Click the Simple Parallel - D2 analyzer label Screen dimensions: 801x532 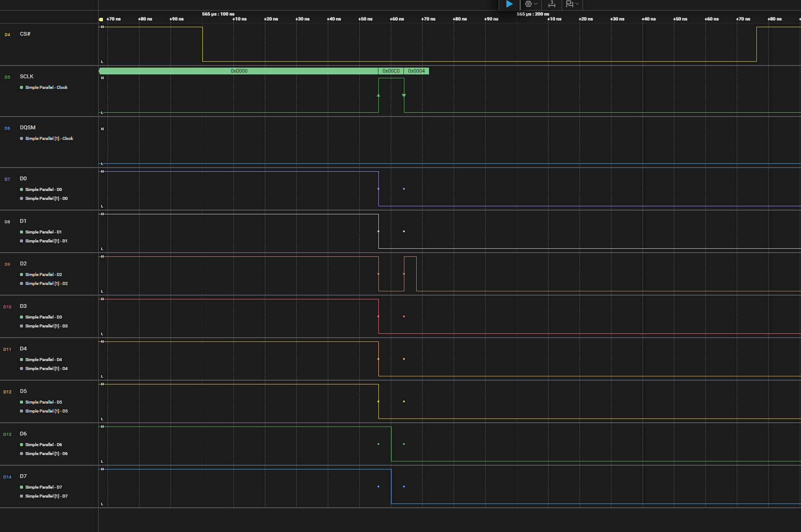point(43,275)
